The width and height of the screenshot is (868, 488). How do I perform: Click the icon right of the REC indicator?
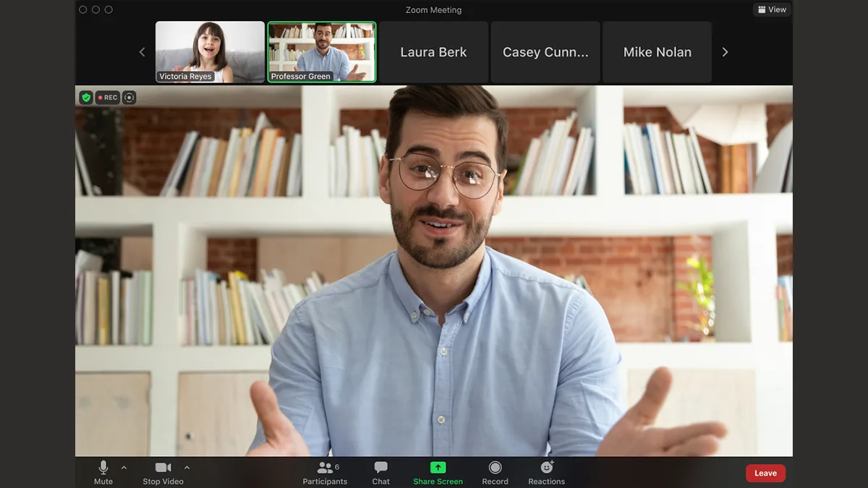(129, 98)
